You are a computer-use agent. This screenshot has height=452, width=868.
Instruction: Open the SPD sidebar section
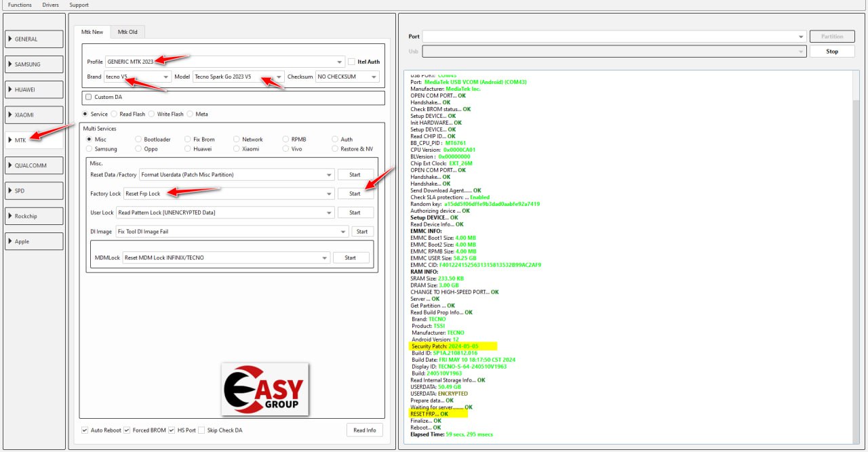pos(35,191)
